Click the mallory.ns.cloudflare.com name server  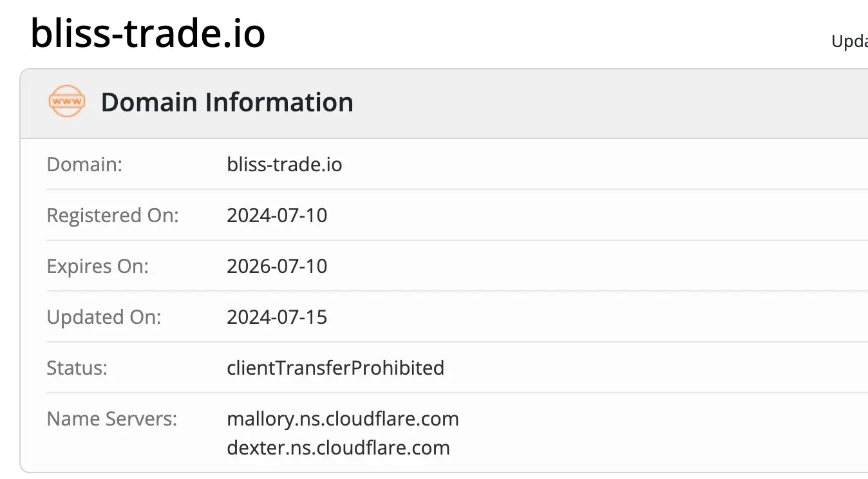pyautogui.click(x=343, y=419)
